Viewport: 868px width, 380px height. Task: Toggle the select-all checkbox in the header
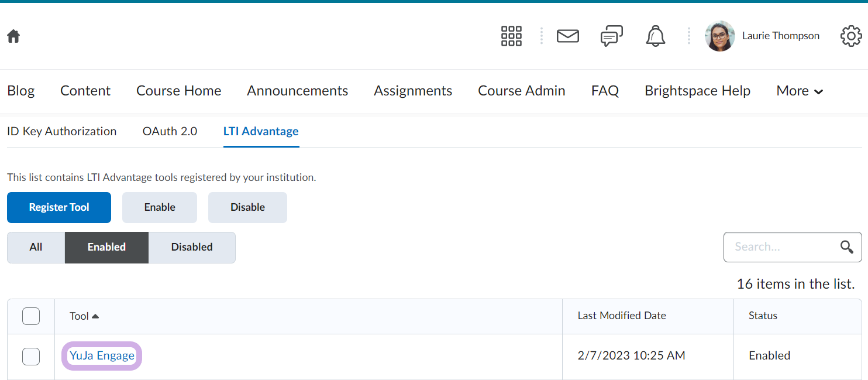[31, 316]
